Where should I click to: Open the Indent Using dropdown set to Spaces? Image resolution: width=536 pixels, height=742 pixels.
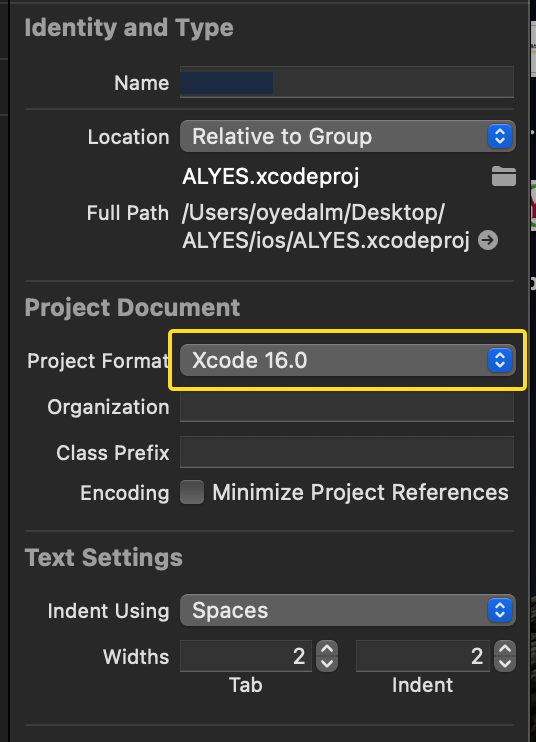(x=348, y=610)
